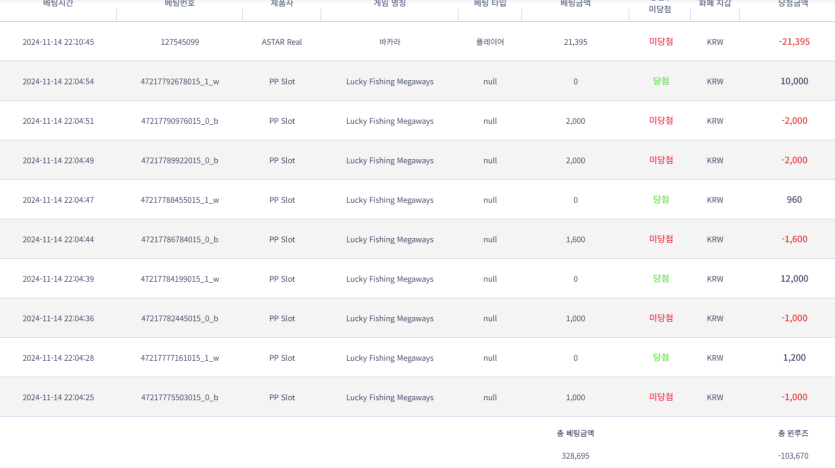Click the -1,600 loss amount
The image size is (835, 468).
[x=794, y=240]
